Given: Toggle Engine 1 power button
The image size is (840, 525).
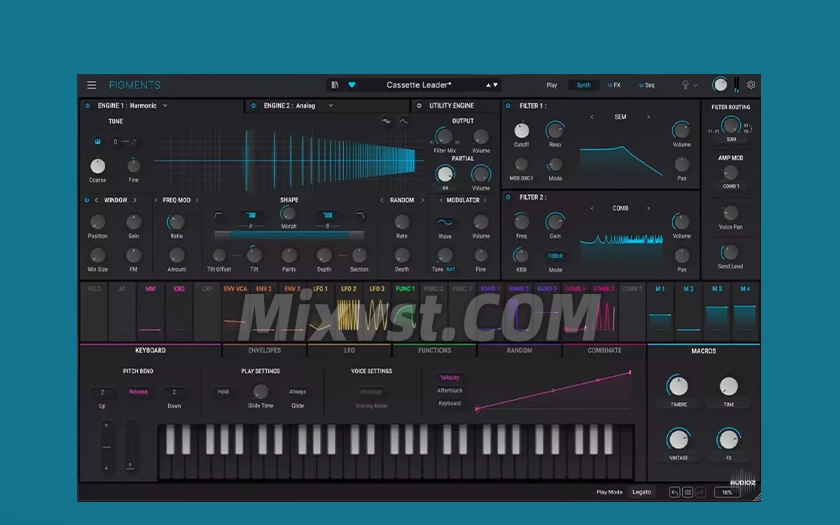Looking at the screenshot, I should click(87, 105).
